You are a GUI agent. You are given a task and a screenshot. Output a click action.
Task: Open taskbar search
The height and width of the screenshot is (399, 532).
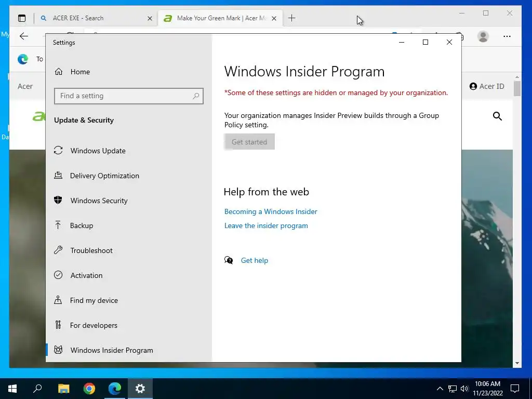coord(37,389)
